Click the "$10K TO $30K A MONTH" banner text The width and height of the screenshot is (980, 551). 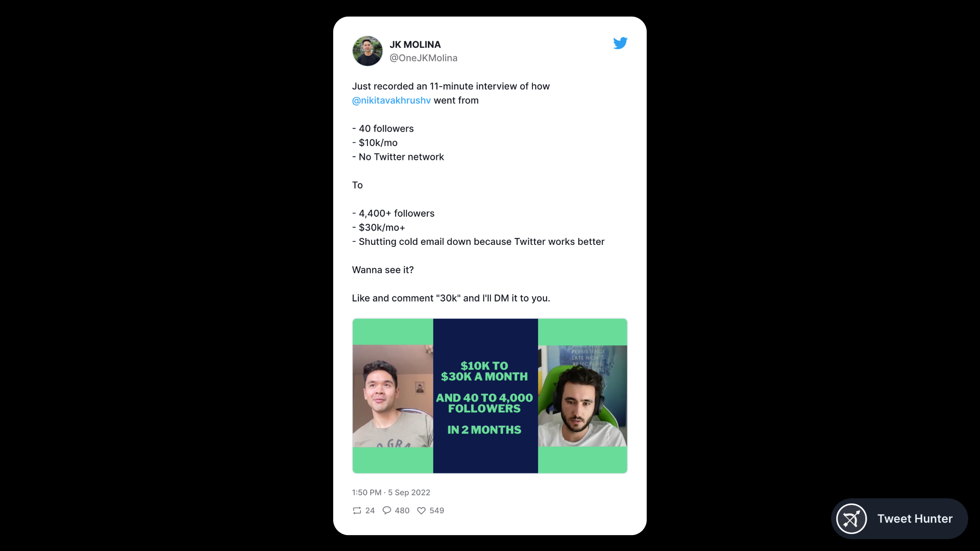point(484,371)
